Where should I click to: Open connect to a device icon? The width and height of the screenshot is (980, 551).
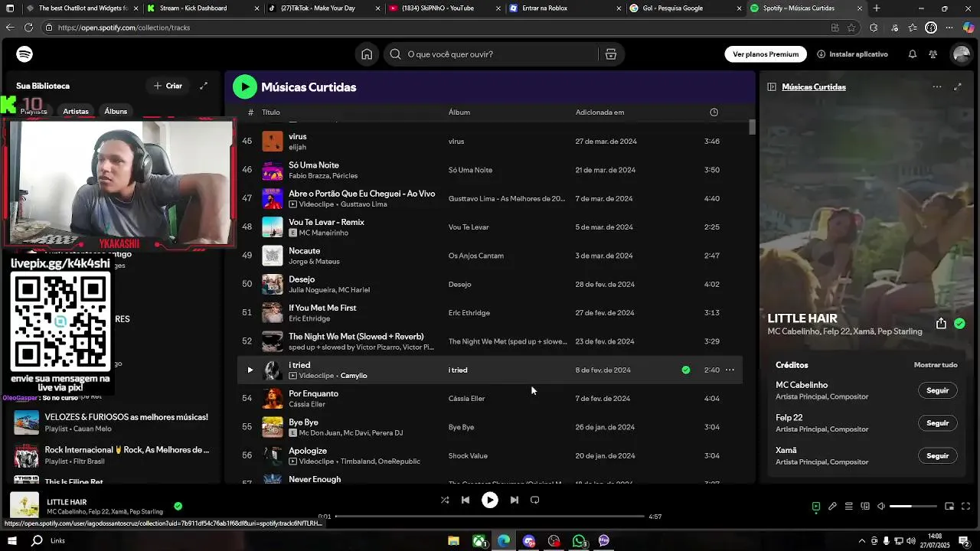tap(865, 507)
